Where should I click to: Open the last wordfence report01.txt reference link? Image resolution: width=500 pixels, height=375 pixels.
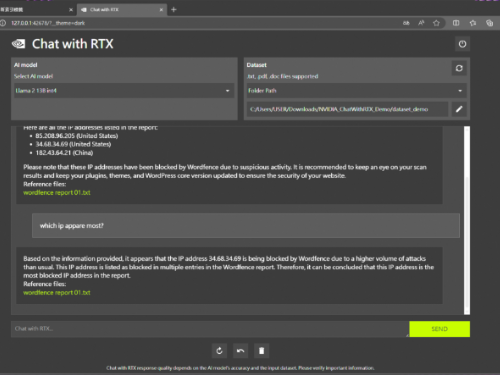point(57,293)
